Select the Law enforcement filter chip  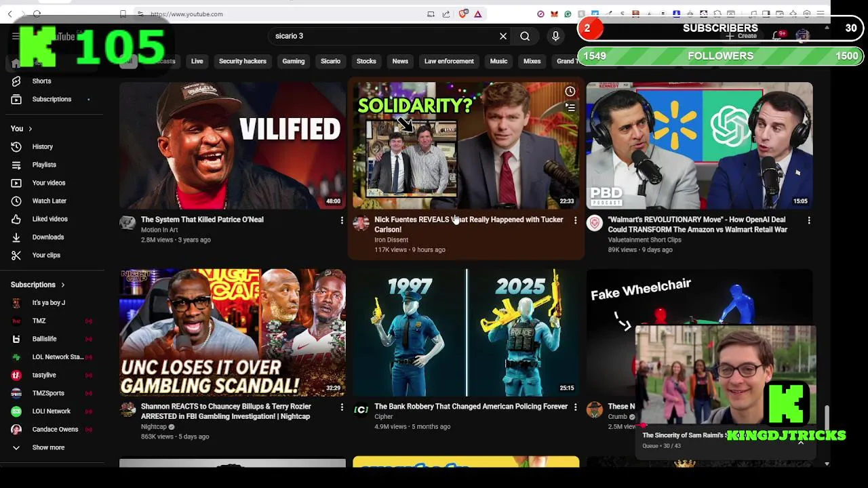coord(449,61)
